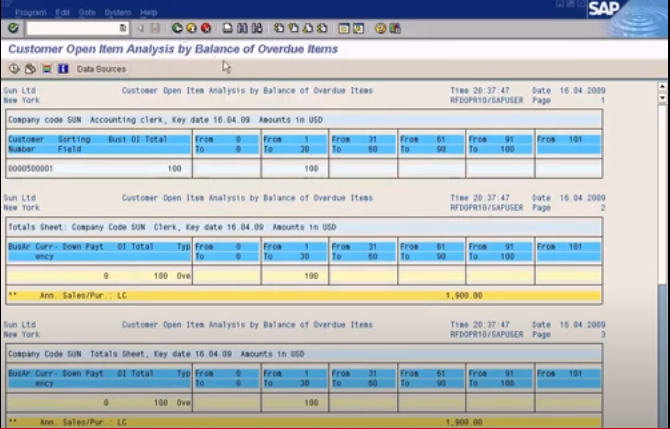Click the scrollbar down arrow
Screen dimensions: 670x429
pyautogui.click(x=662, y=98)
